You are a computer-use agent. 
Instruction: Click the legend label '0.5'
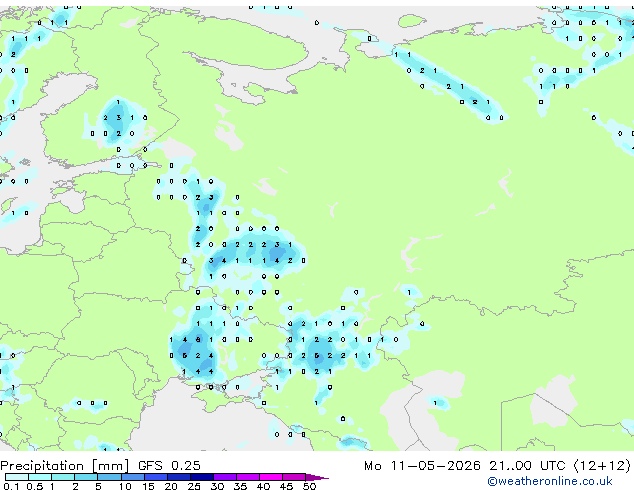point(35,486)
